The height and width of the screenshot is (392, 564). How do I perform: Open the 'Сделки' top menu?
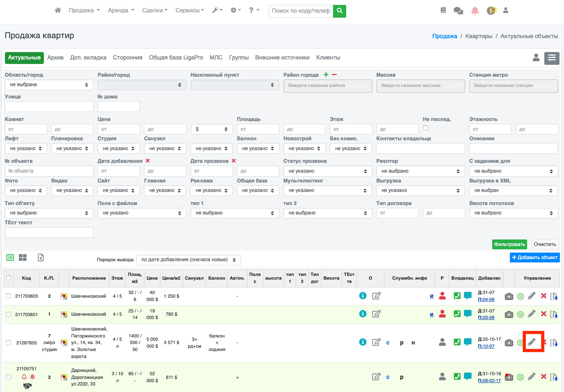[155, 10]
